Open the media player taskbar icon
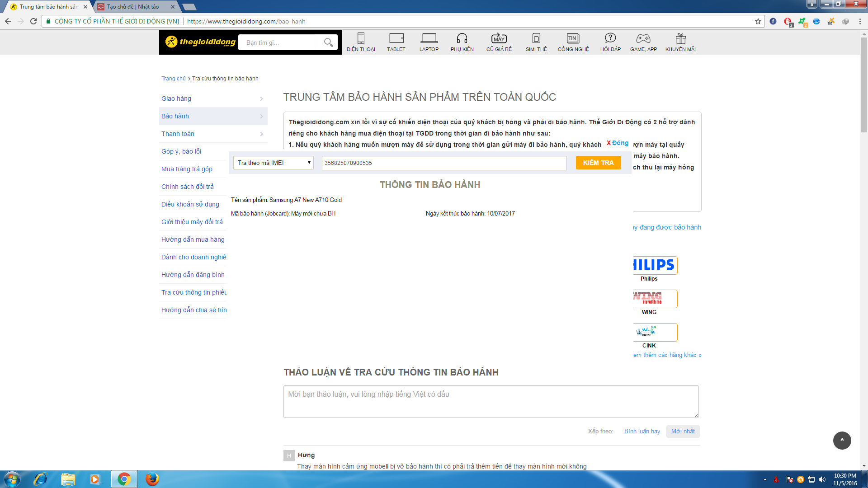Image resolution: width=868 pixels, height=488 pixels. (95, 479)
